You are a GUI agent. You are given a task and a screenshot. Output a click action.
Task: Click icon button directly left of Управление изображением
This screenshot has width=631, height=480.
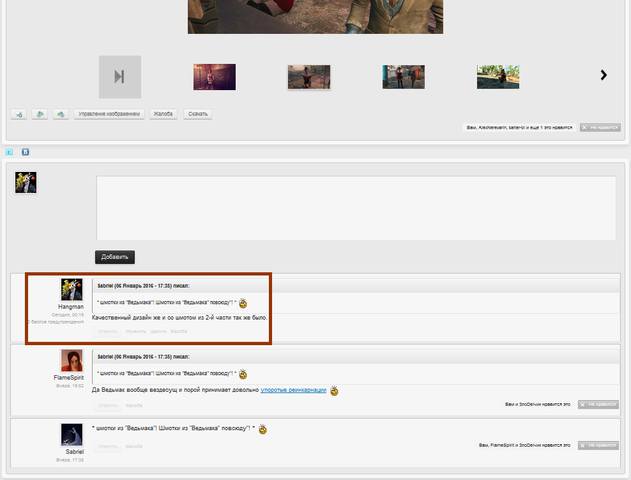tap(60, 114)
